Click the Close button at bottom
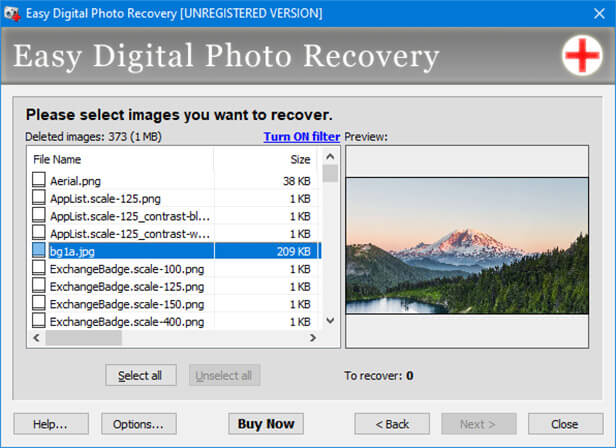 565,424
